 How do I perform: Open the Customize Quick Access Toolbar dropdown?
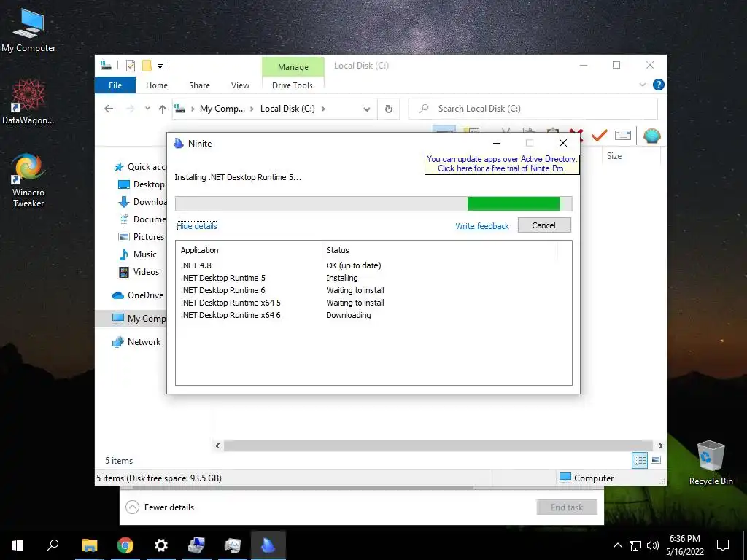pyautogui.click(x=160, y=66)
